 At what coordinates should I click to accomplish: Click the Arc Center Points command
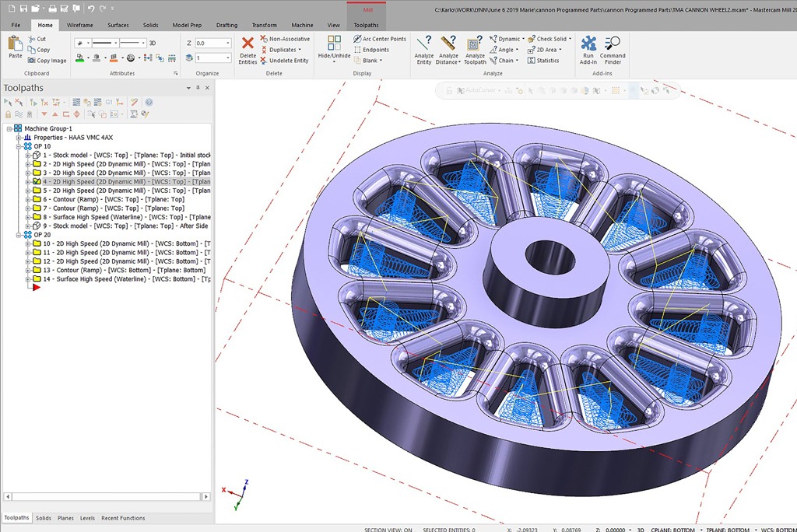380,39
